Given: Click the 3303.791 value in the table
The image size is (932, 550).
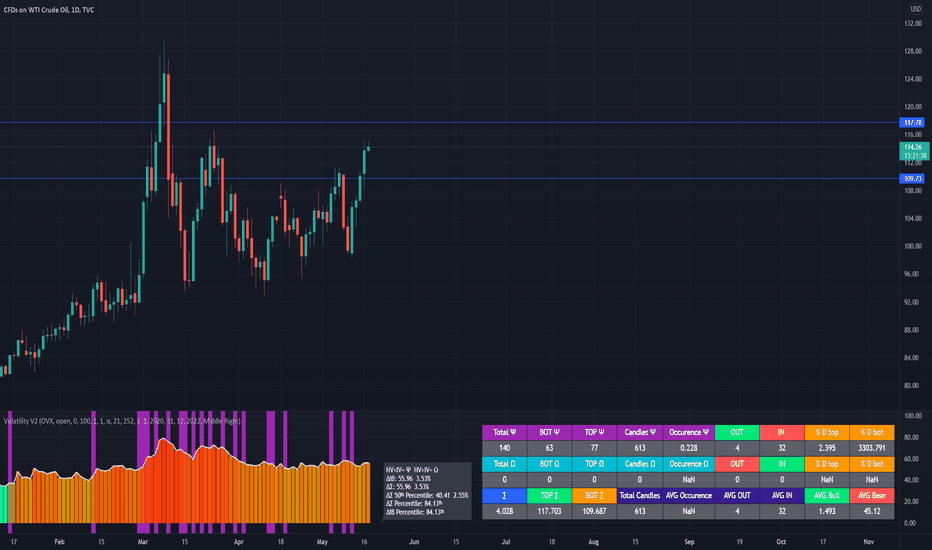Looking at the screenshot, I should tap(872, 448).
